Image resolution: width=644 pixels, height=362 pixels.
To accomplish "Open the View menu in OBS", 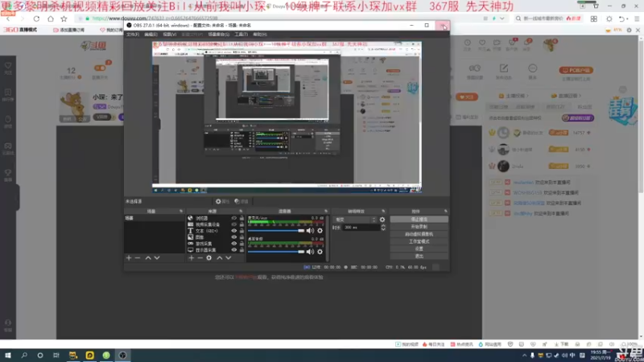I will [x=169, y=35].
